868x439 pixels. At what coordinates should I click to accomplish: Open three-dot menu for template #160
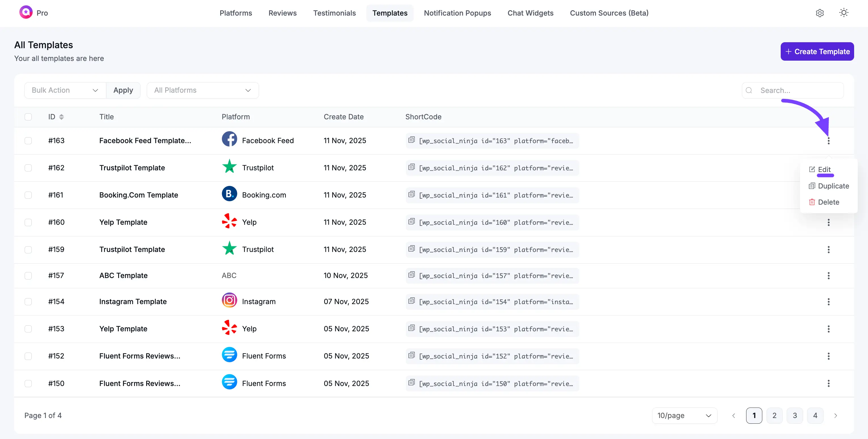(x=828, y=222)
